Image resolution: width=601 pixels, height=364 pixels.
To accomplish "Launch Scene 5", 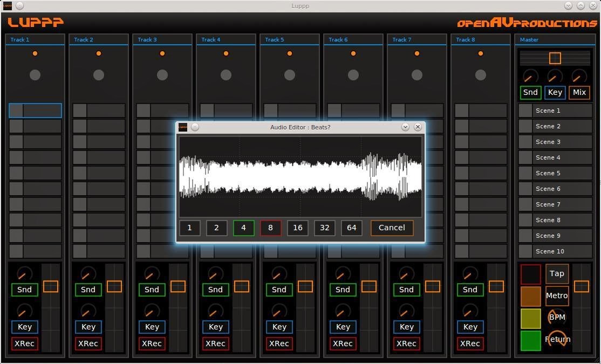I will click(555, 173).
